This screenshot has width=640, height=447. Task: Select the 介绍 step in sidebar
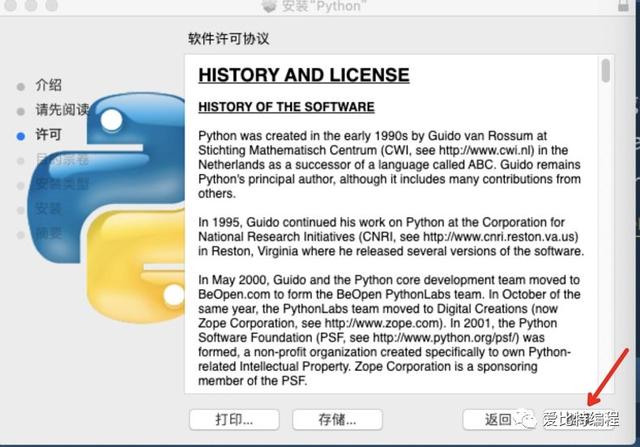pos(49,85)
